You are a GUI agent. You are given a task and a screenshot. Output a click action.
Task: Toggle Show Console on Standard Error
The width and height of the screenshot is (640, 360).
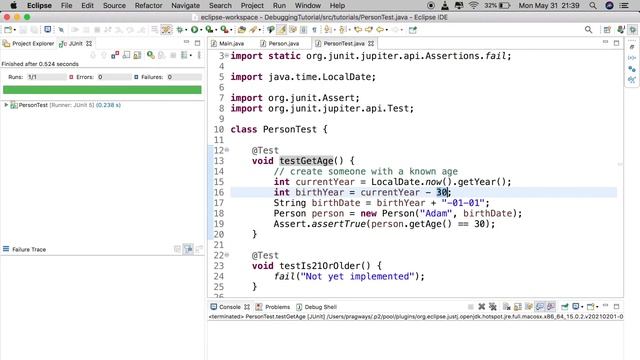click(x=552, y=307)
